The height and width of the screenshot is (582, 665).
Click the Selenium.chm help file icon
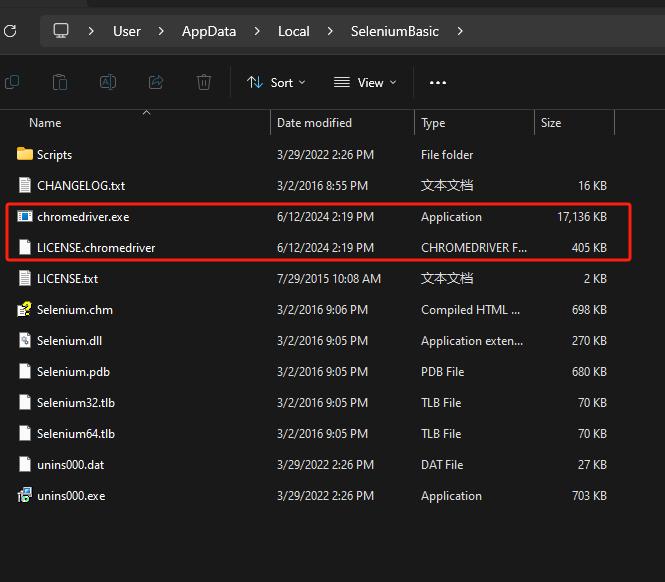[25, 309]
